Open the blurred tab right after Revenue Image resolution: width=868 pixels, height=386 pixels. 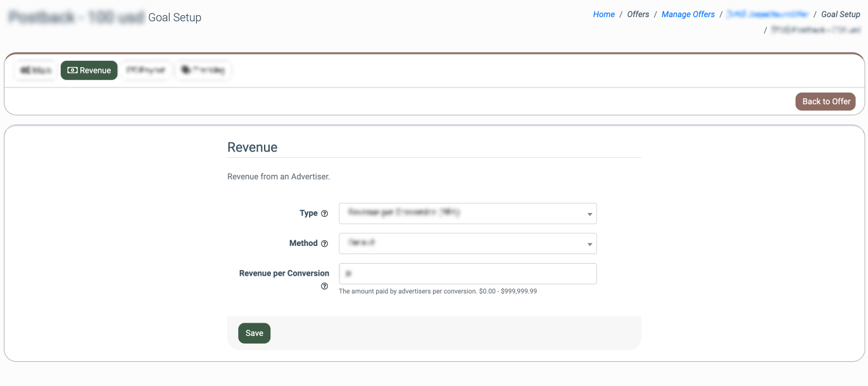(x=146, y=70)
